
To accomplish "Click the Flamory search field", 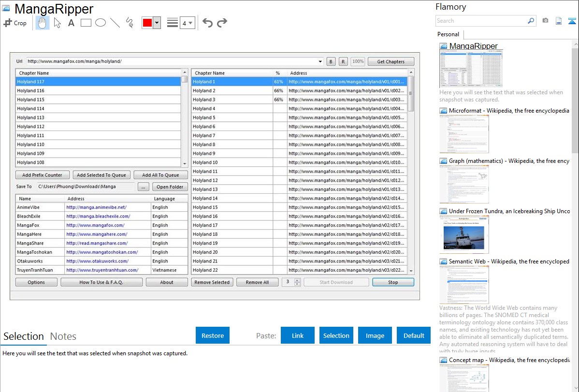I will click(481, 21).
